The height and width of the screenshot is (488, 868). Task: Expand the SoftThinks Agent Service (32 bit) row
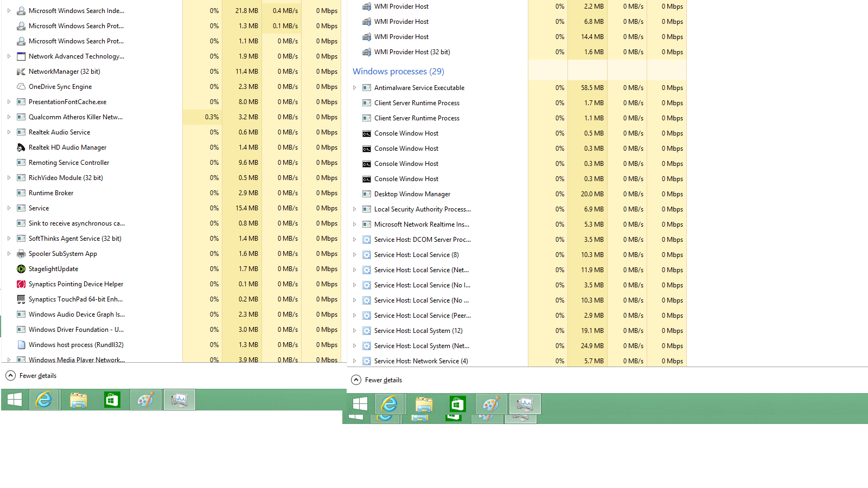tap(9, 239)
